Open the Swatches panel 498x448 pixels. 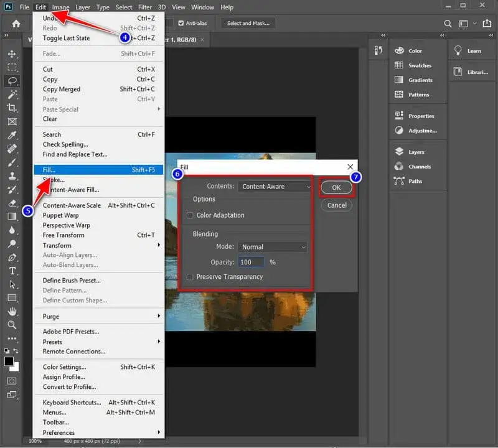(415, 65)
